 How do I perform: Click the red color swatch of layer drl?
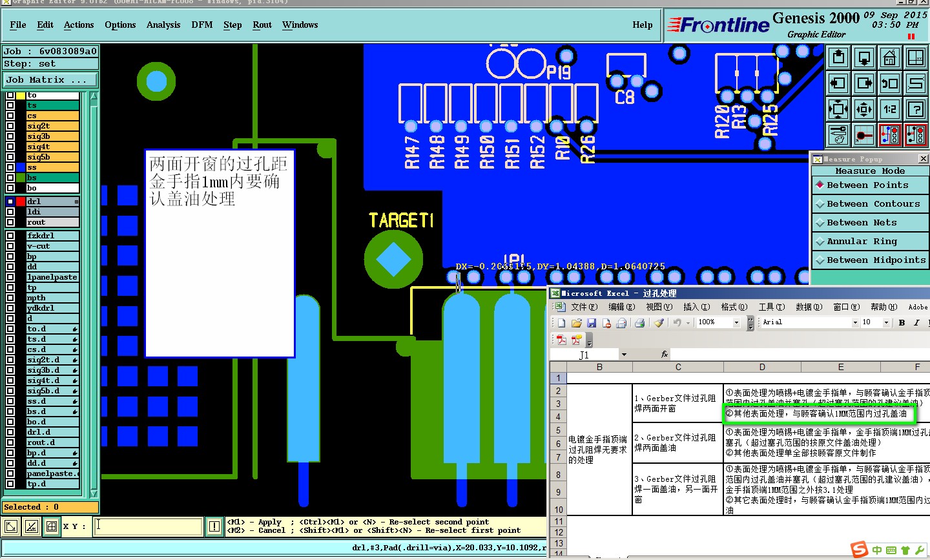point(21,202)
